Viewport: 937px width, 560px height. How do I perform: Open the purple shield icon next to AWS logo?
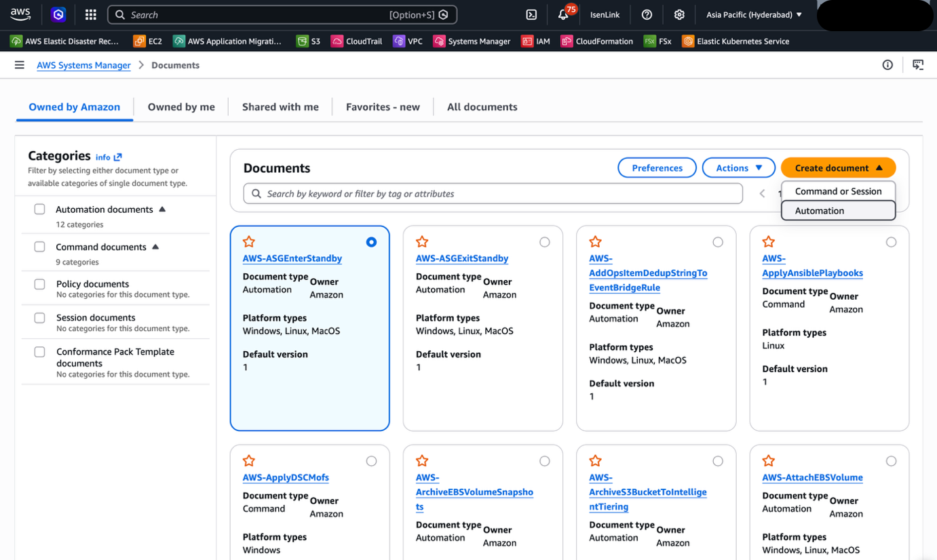pos(58,14)
